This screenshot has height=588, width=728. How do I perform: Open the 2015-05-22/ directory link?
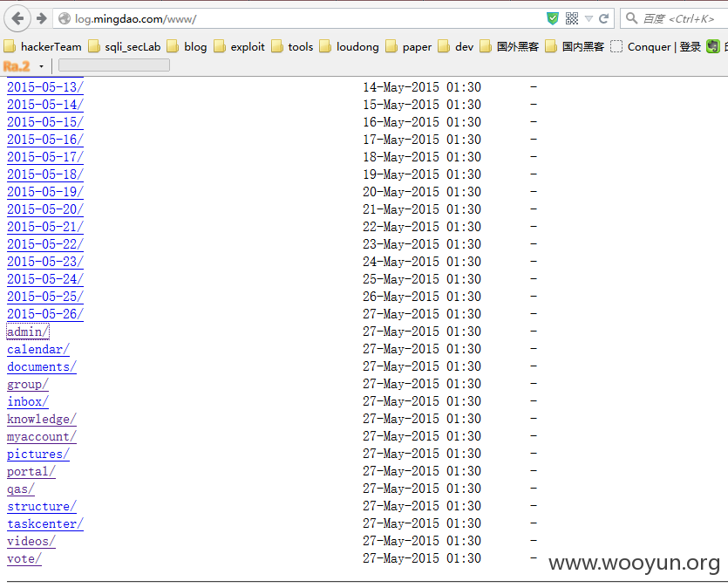(x=45, y=244)
